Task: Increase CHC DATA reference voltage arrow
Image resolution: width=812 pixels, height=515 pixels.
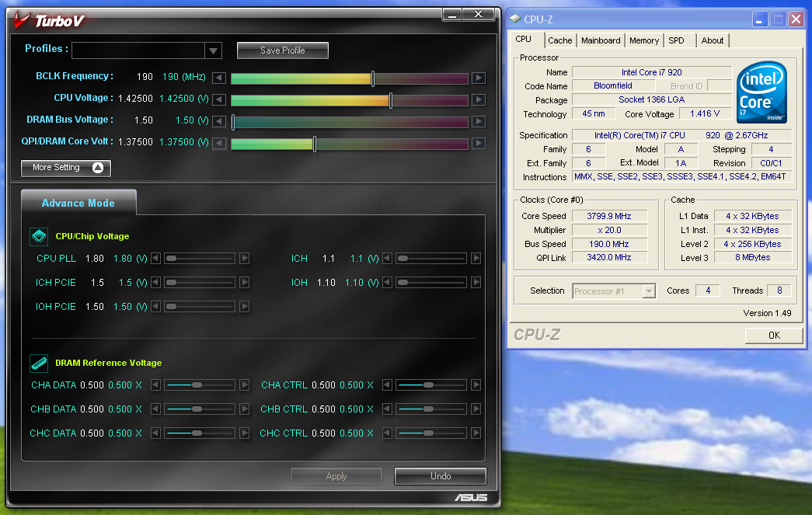Action: pos(245,433)
